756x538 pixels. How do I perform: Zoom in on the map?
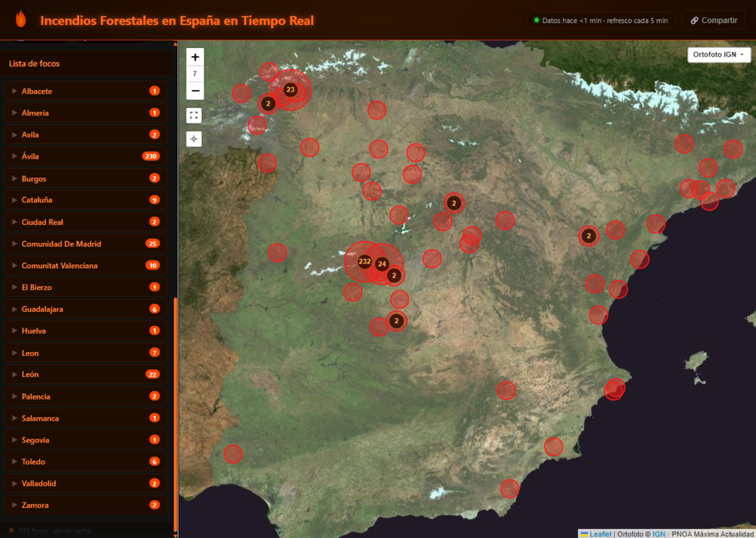click(195, 57)
